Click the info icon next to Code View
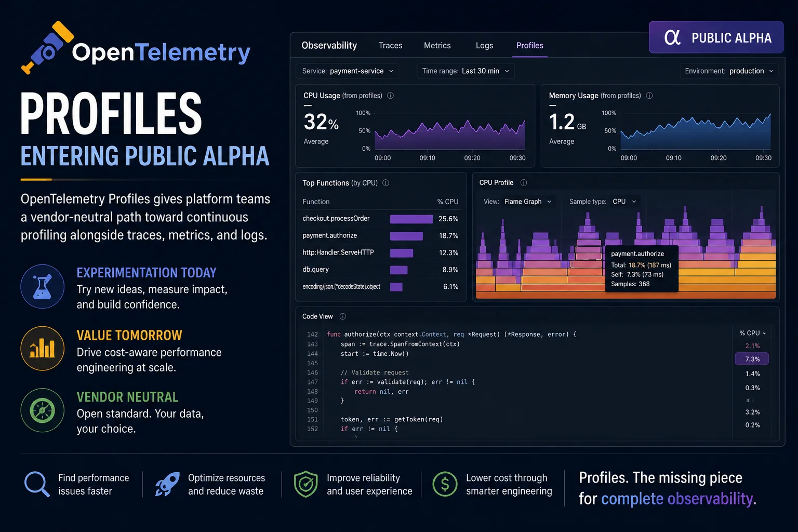This screenshot has height=532, width=798. tap(343, 316)
